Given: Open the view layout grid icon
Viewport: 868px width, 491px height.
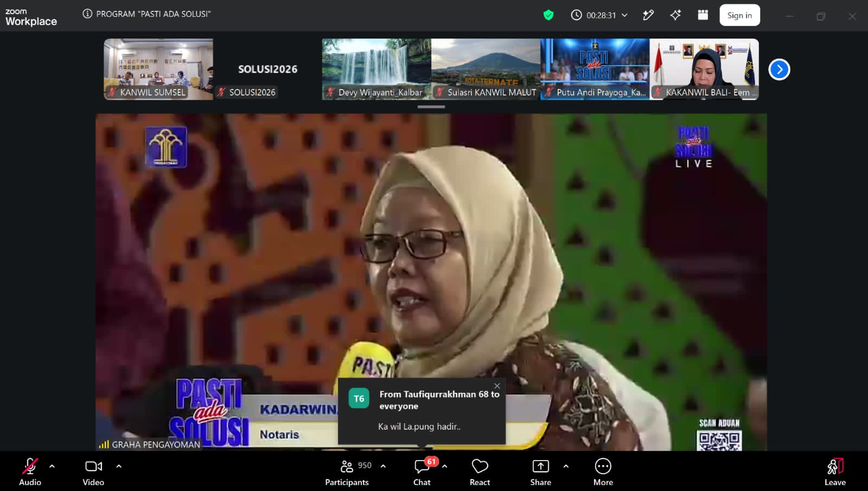Looking at the screenshot, I should click(x=703, y=15).
